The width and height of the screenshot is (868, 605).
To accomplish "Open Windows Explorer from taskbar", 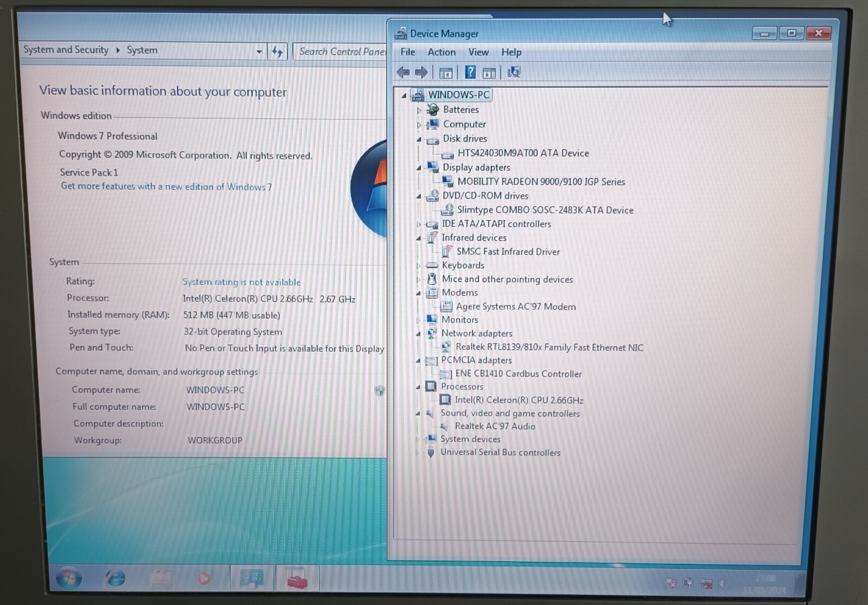I will [161, 579].
